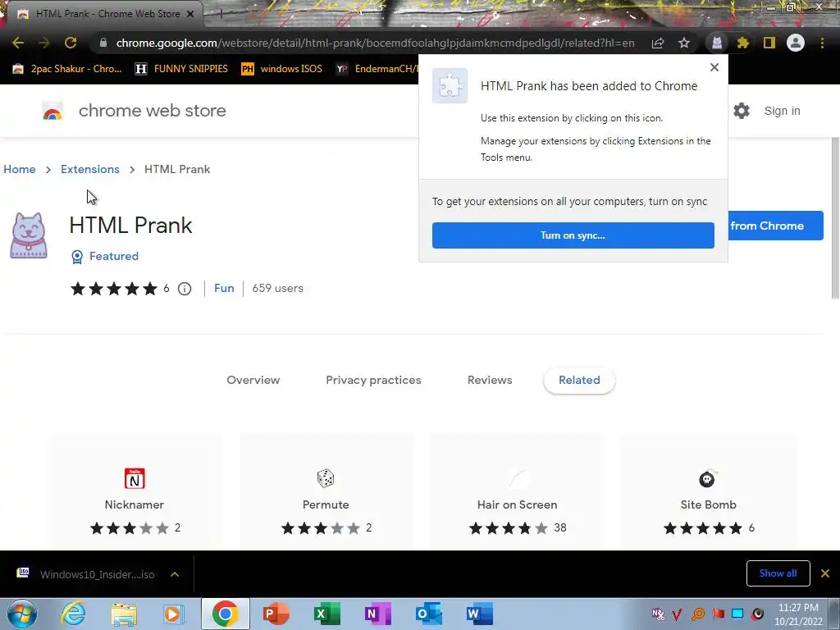840x630 pixels.
Task: Launch OneNote from taskbar
Action: coord(377,614)
